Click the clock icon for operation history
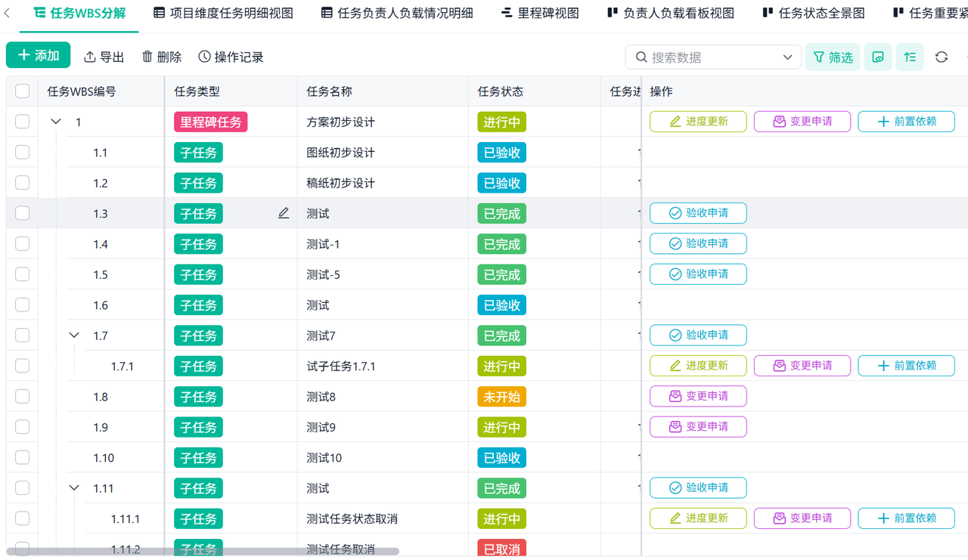Screen dimensions: 968x560 [x=204, y=57]
